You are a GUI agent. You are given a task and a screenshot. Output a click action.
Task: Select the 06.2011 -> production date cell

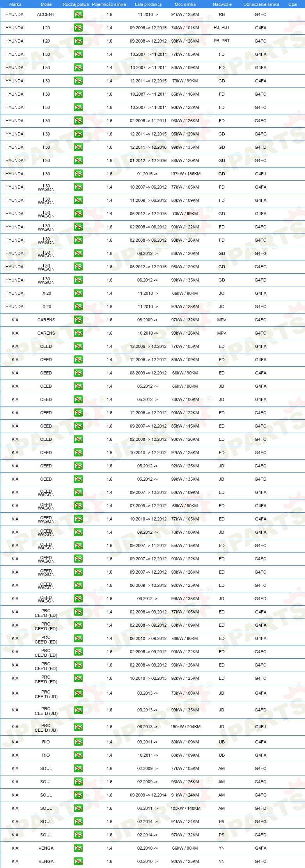(147, 808)
